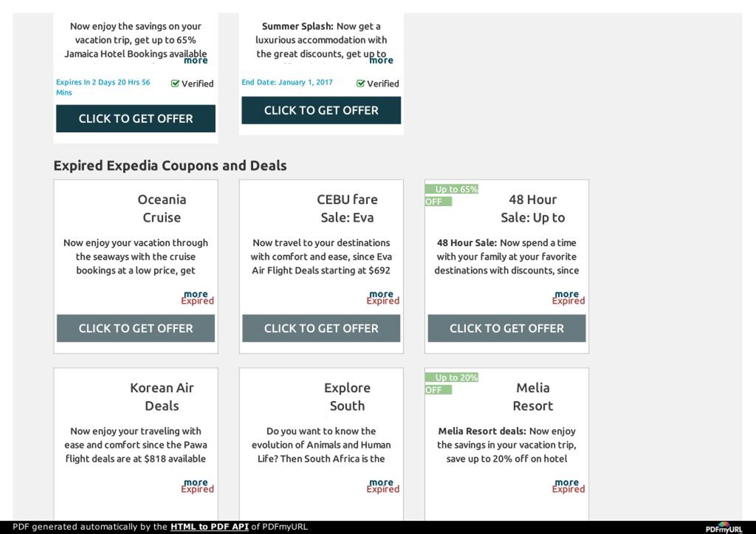Click 'Now enjoy your vacation through' description
The height and width of the screenshot is (534, 756).
pos(136,243)
